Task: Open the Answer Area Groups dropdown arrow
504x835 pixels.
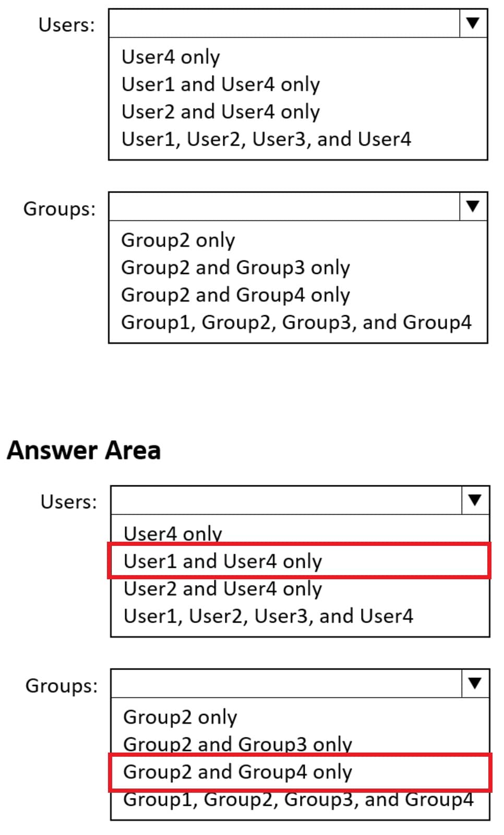Action: coord(474,684)
